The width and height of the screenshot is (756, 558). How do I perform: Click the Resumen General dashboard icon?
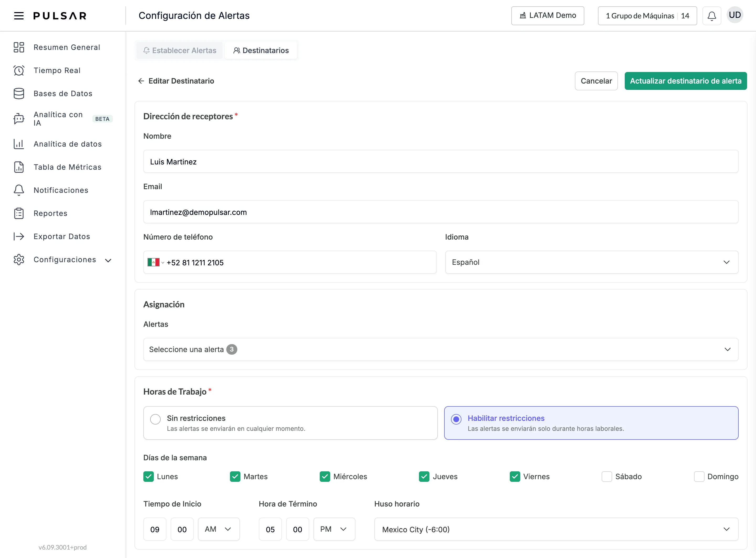click(19, 47)
